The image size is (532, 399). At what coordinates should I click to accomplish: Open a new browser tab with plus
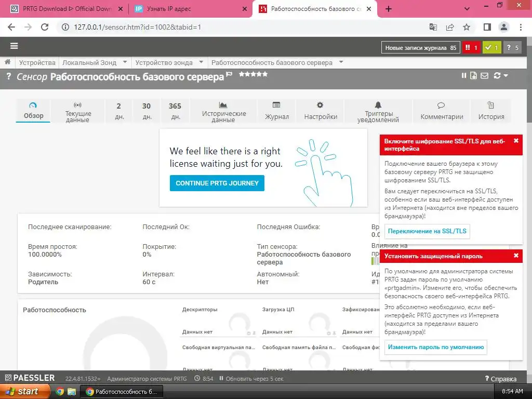389,9
